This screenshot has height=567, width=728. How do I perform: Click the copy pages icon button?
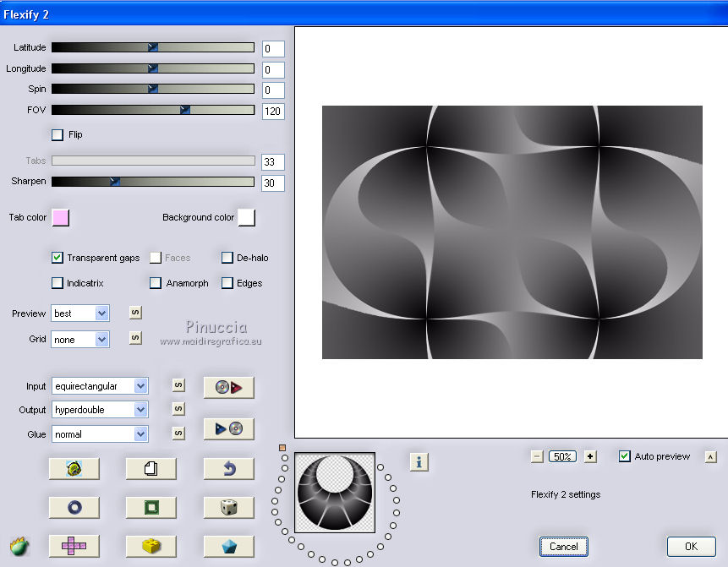(151, 468)
